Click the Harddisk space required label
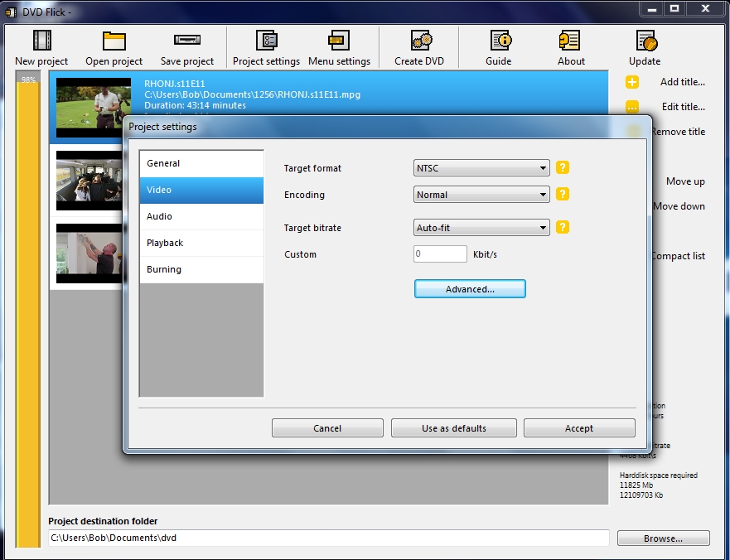The height and width of the screenshot is (560, 730). (658, 476)
